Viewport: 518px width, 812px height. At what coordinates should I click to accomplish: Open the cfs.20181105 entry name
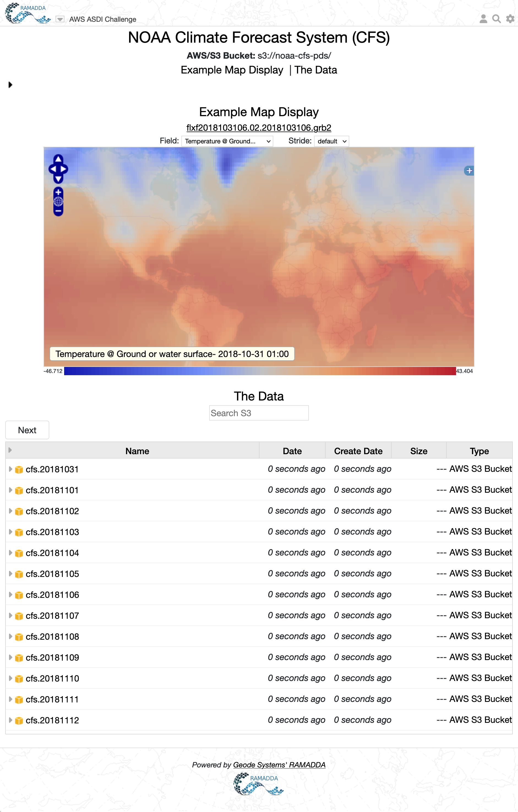(x=52, y=574)
